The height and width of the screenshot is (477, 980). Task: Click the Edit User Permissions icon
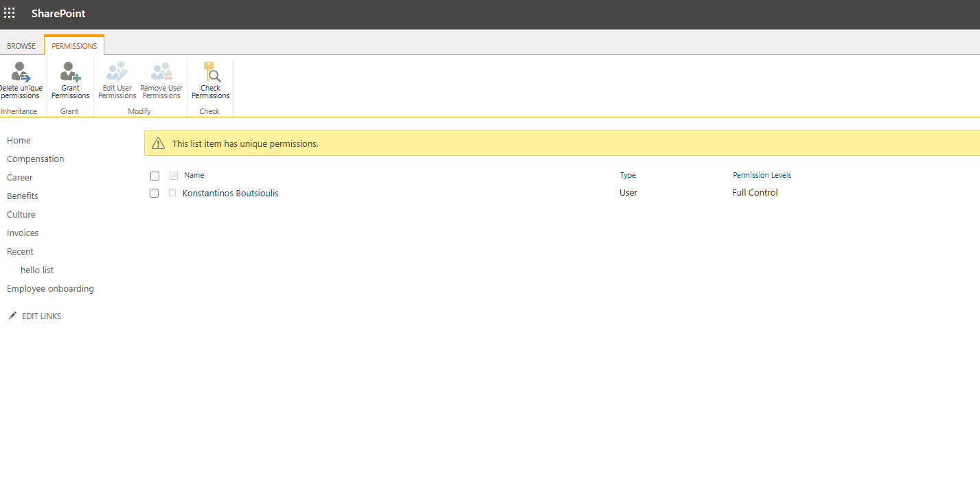click(x=117, y=73)
